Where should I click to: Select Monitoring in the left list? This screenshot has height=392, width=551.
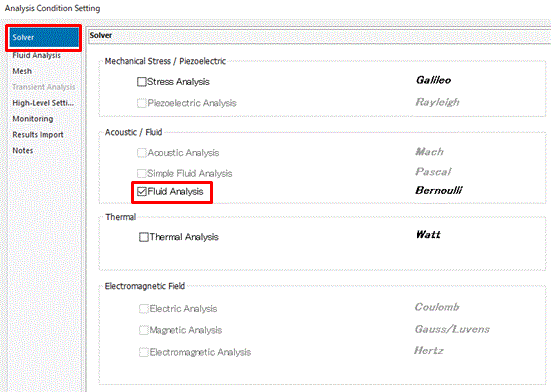33,119
